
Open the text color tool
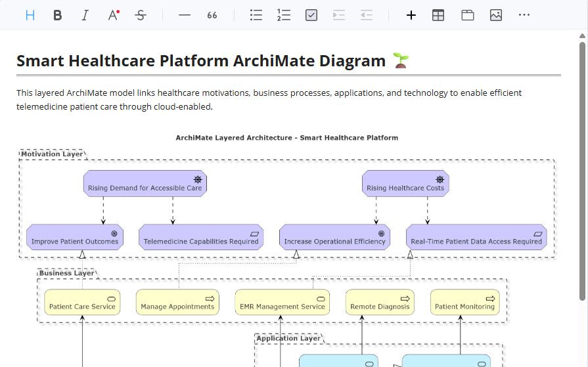pyautogui.click(x=113, y=15)
